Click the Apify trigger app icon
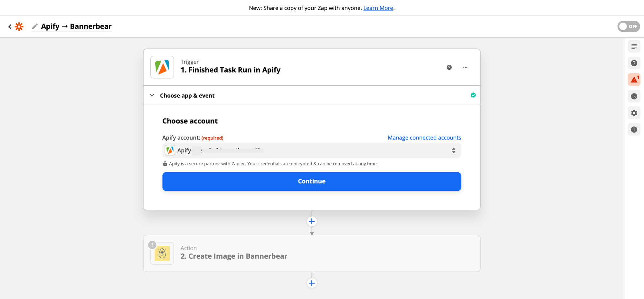 (x=162, y=67)
